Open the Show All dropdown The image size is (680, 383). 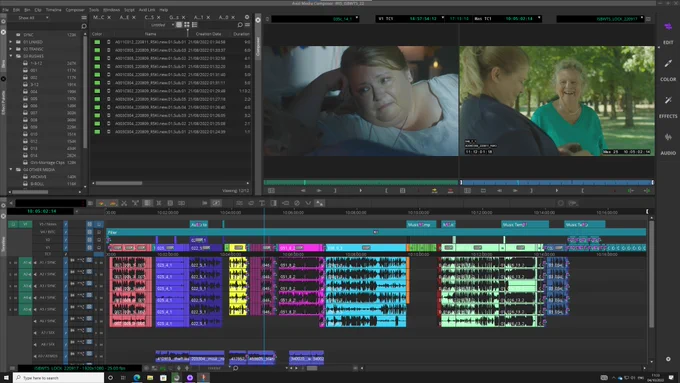(x=33, y=18)
